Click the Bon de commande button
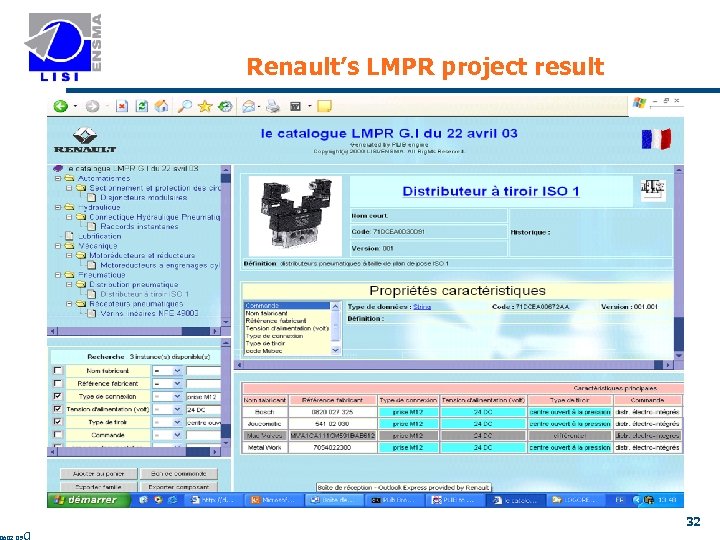The height and width of the screenshot is (540, 720). [179, 473]
